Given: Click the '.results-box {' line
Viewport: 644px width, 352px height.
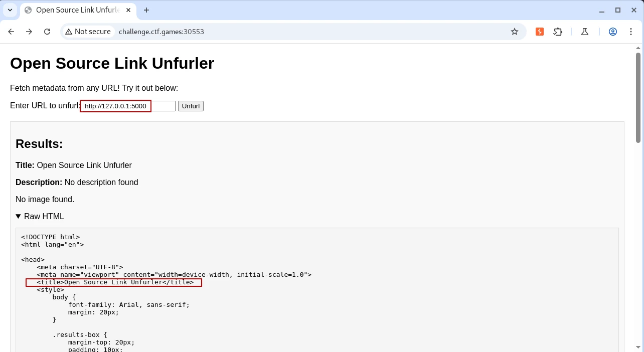Looking at the screenshot, I should click(80, 335).
